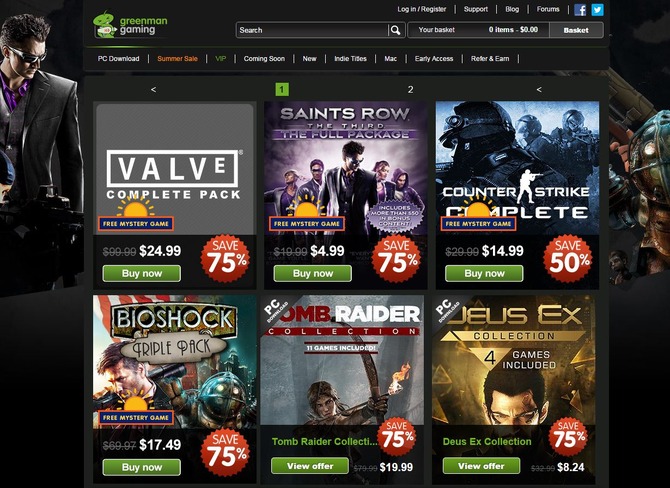This screenshot has width=670, height=488.
Task: Click Save 75% badge on Deus Ex
Action: (568, 436)
